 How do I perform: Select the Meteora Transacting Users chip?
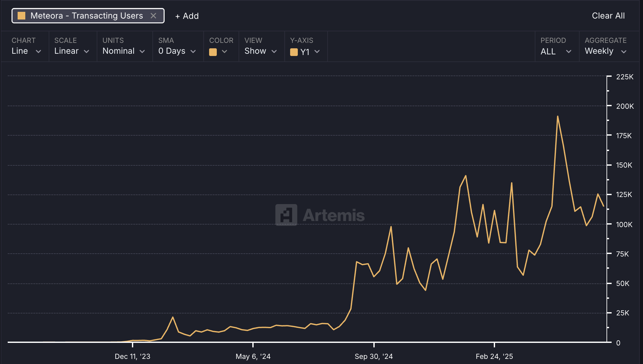pyautogui.click(x=86, y=16)
